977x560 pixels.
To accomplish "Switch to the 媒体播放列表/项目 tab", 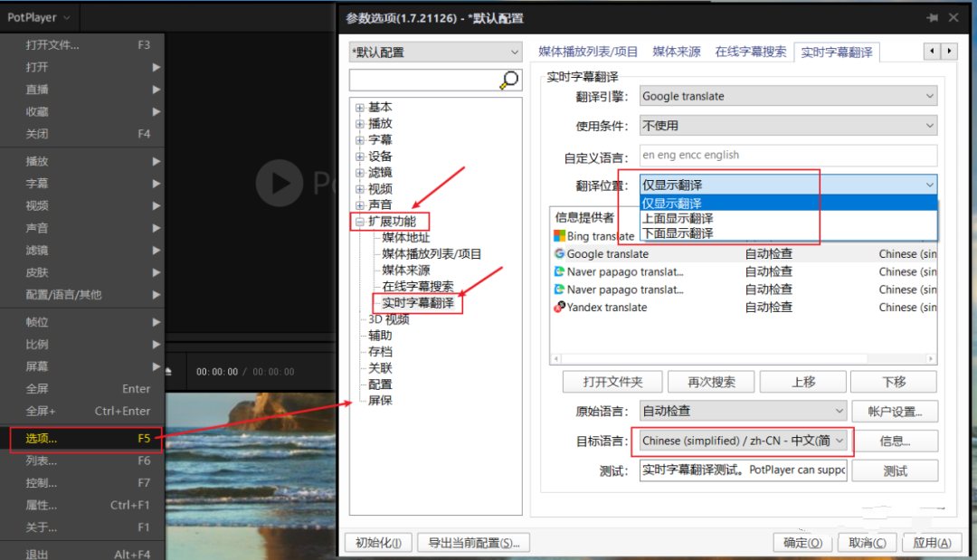I will [588, 52].
